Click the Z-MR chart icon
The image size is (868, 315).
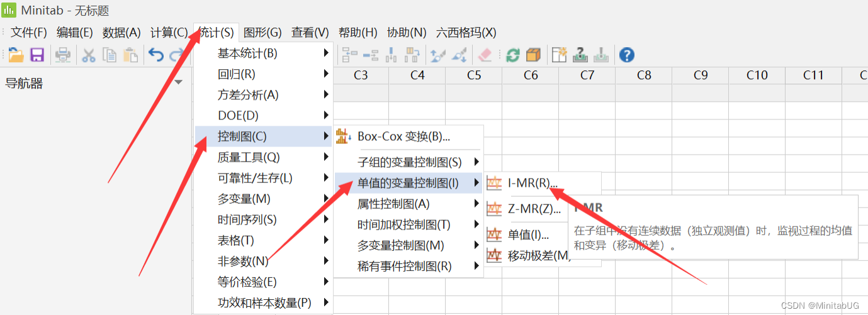point(495,209)
